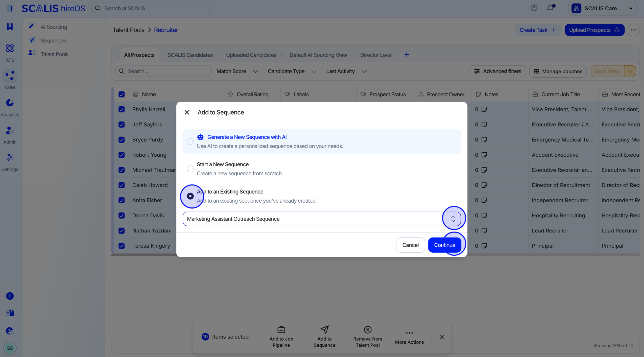The width and height of the screenshot is (644, 357).
Task: Click Add to Job Pipeline briefcase icon
Action: (x=281, y=329)
